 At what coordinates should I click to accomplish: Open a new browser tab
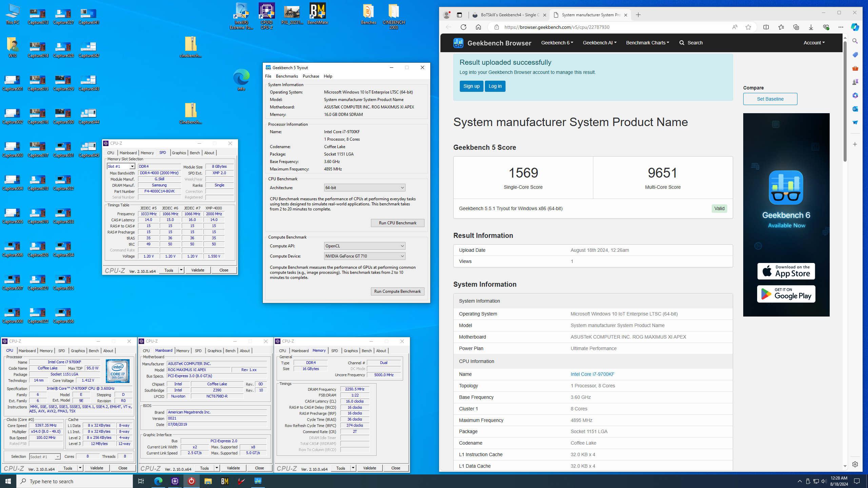[x=638, y=15]
